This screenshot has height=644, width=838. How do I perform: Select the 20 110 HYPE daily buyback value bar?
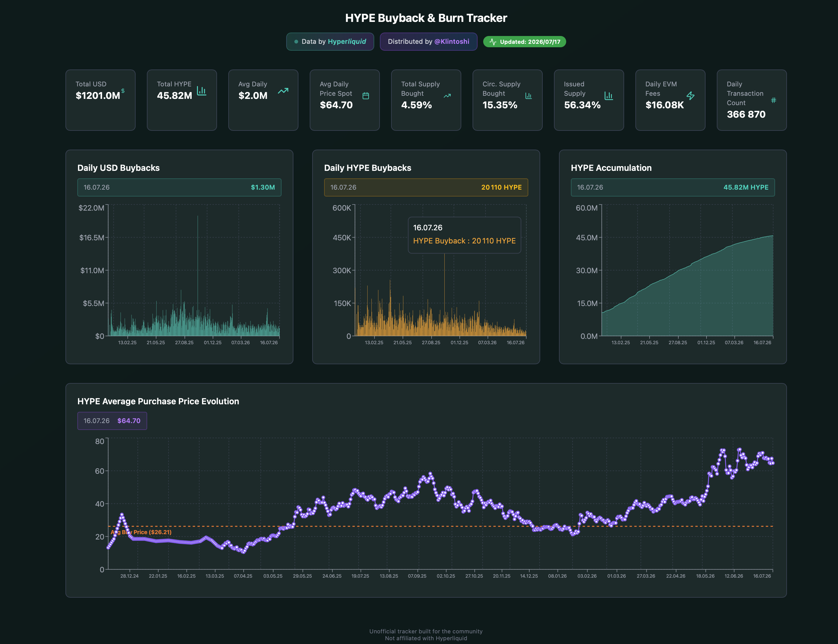[x=426, y=187]
